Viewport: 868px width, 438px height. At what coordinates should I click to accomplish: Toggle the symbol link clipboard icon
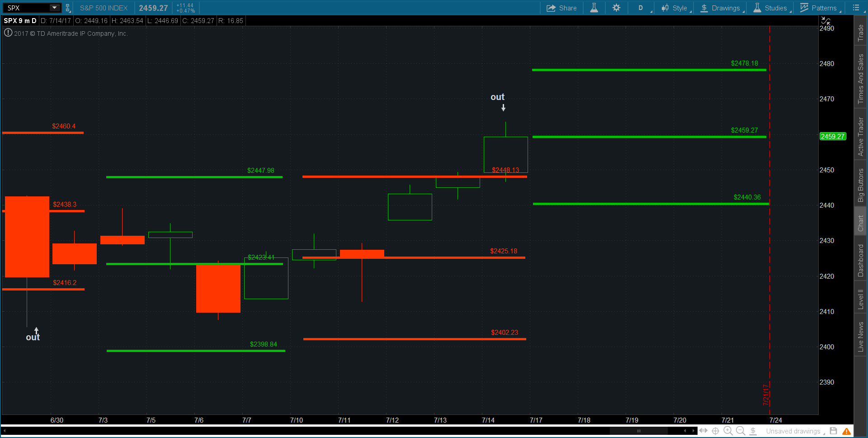68,8
